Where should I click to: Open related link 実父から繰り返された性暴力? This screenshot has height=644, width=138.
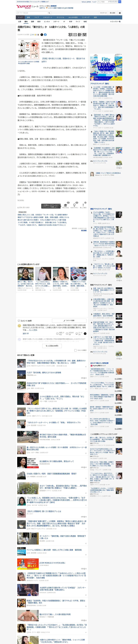42,220
